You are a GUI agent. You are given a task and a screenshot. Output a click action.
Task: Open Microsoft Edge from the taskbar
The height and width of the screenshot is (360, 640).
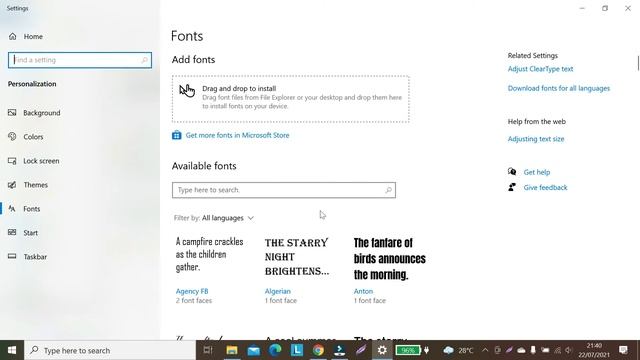pos(275,350)
